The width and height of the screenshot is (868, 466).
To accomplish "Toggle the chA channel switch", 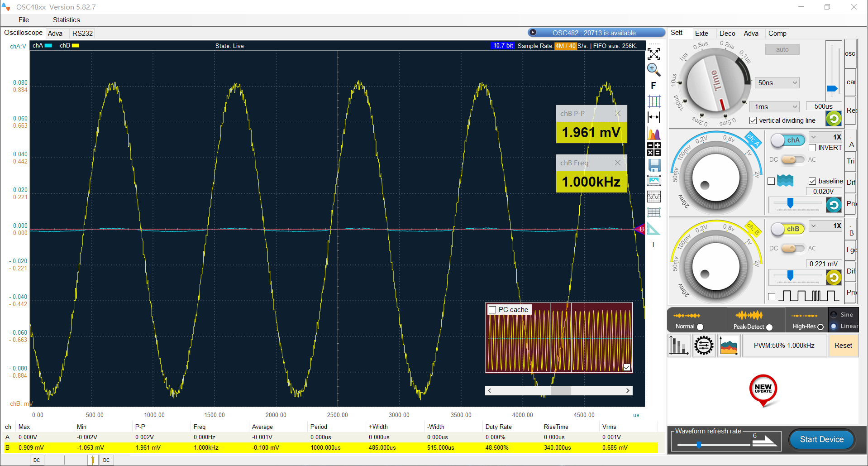I will tap(788, 140).
